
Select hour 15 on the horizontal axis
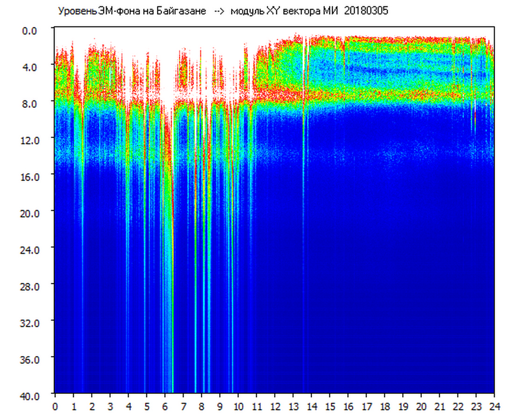tap(330, 406)
